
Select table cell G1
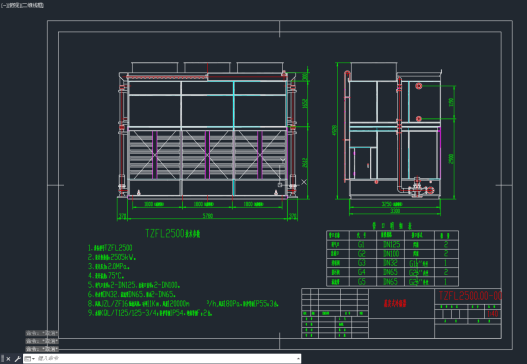361,244
